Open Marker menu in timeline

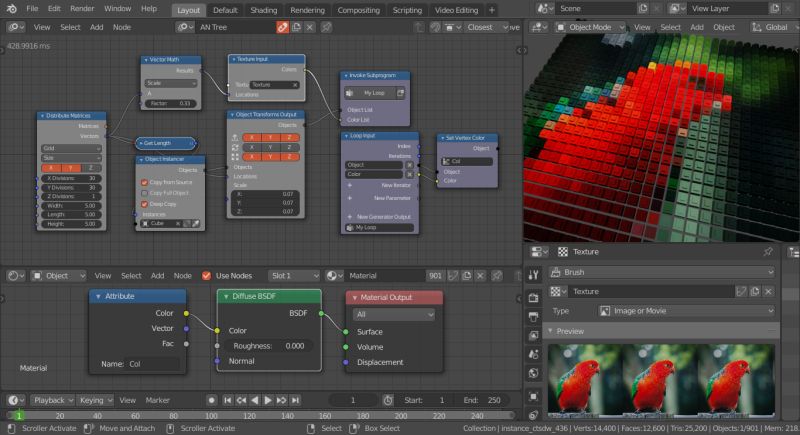tap(158, 400)
